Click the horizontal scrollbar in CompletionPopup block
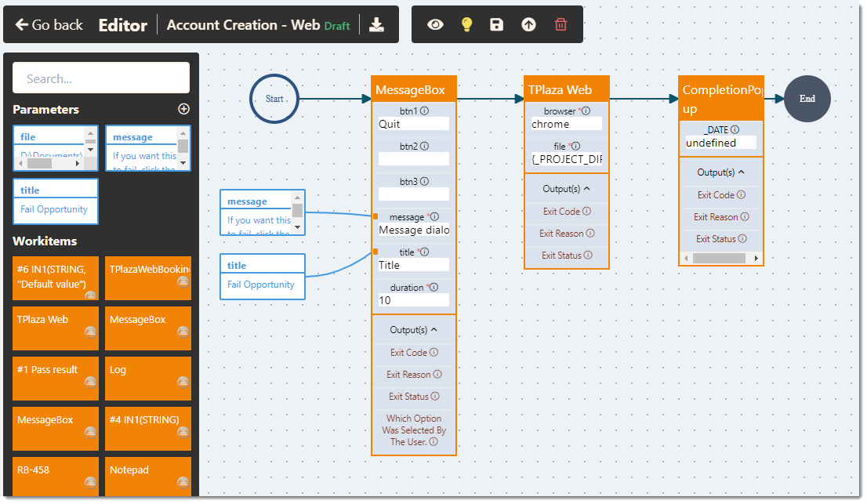Image resolution: width=867 pixels, height=504 pixels. 719,258
